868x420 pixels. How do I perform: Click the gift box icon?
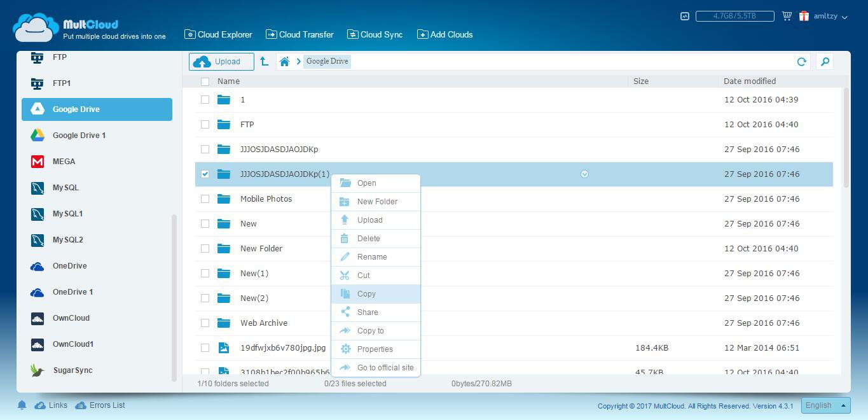pyautogui.click(x=804, y=17)
